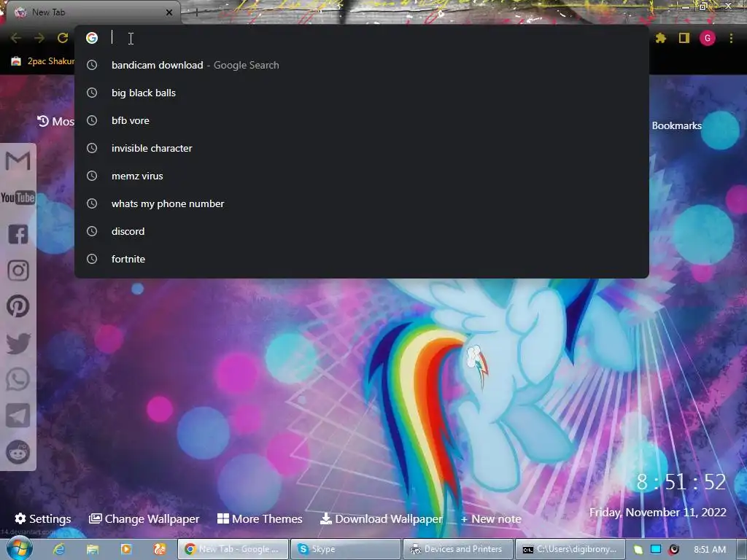Go forward in browser history
This screenshot has height=560, width=747.
point(39,38)
